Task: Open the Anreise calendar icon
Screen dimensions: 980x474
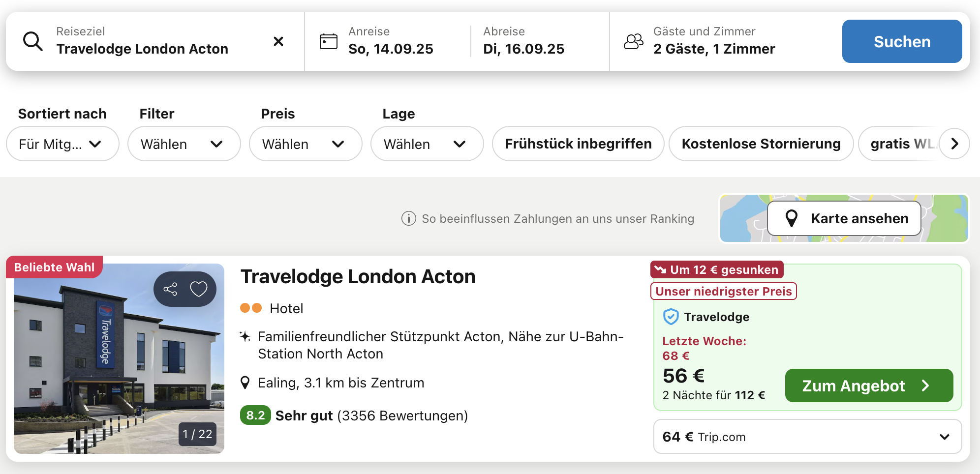Action: [x=329, y=41]
